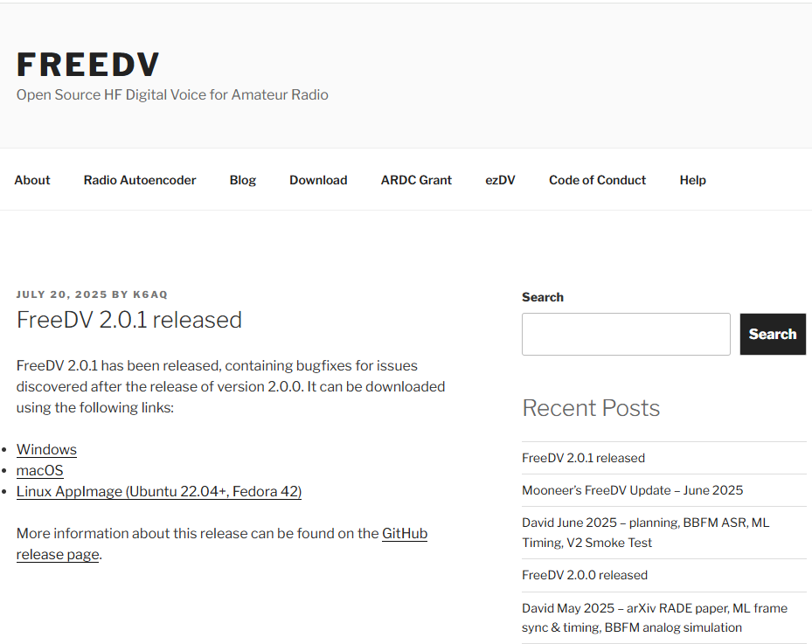Image resolution: width=812 pixels, height=644 pixels.
Task: Click the sentence 'FreeDV 2.0.1 has been released'
Action: point(119,365)
